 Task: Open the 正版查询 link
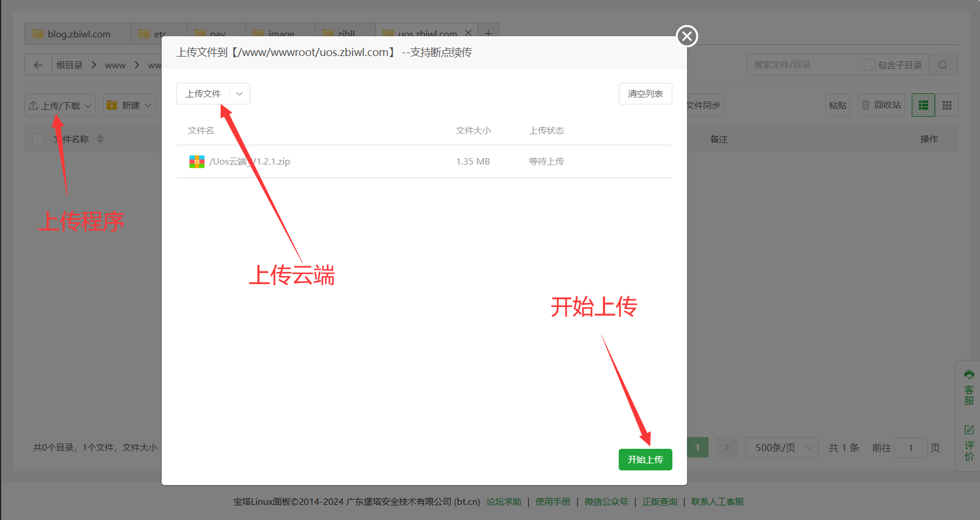click(x=660, y=502)
